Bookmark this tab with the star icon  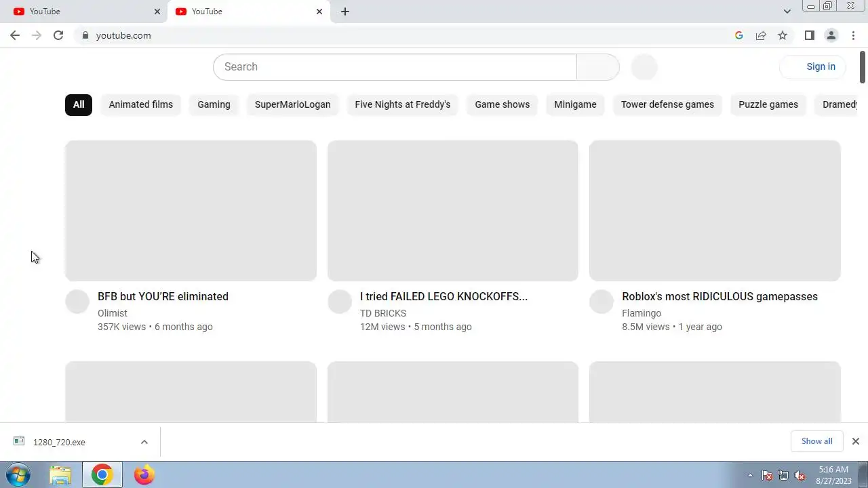783,35
